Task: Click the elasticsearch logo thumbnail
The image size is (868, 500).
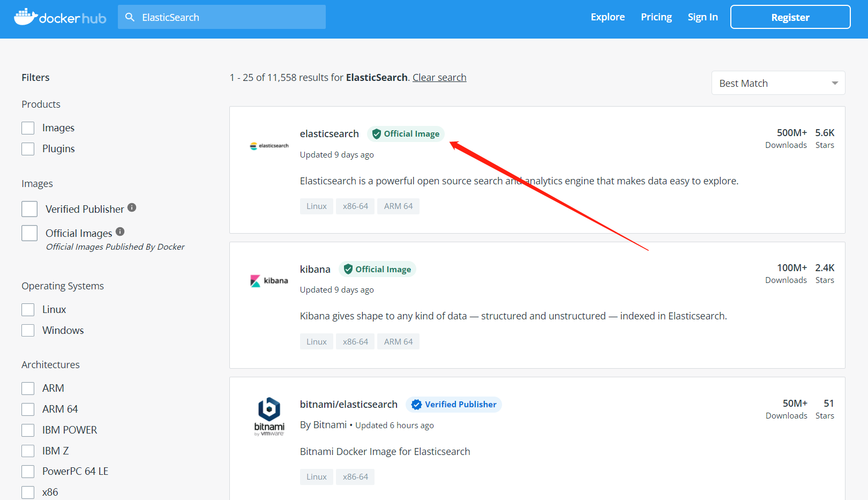Action: (x=269, y=146)
